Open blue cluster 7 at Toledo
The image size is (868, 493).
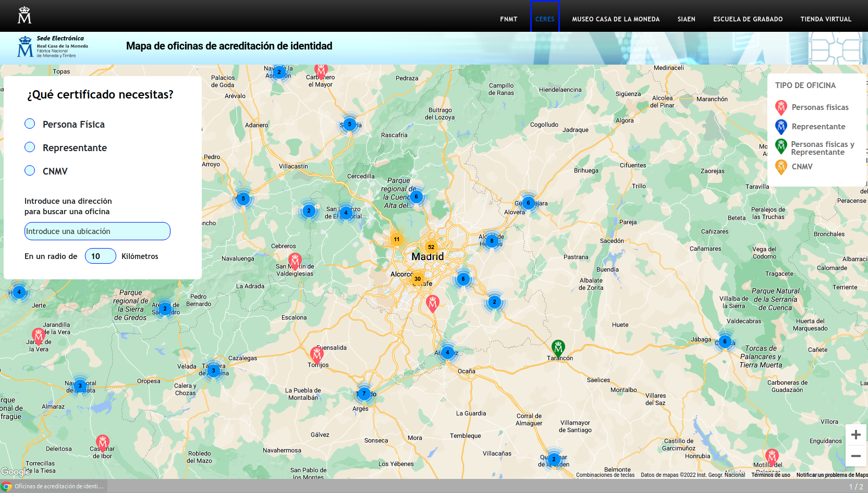[x=364, y=393]
